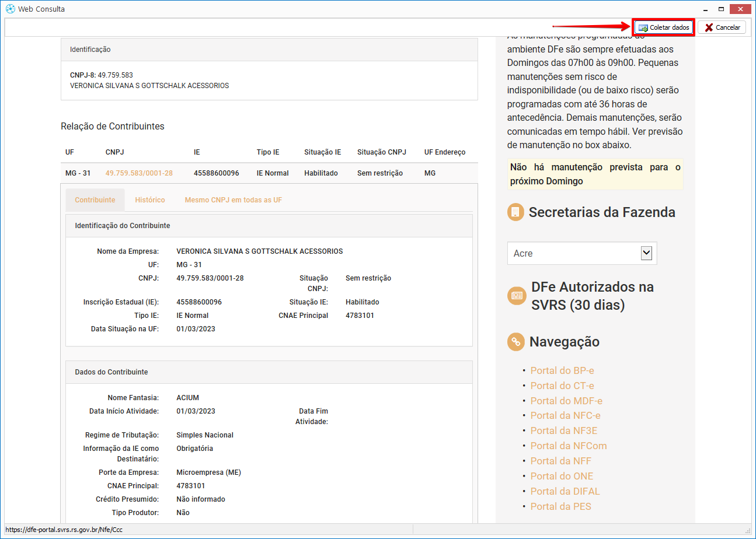
Task: Click the Tipo IE column header
Action: [268, 152]
